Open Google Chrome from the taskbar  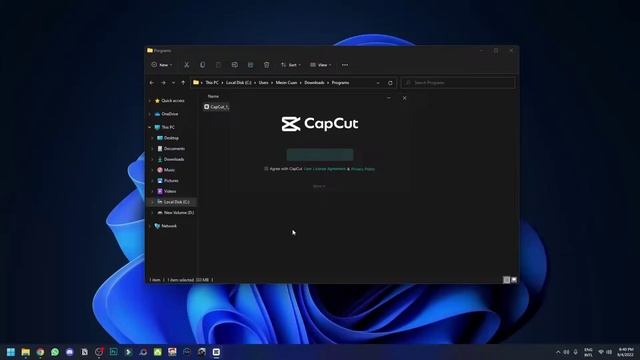click(x=40, y=352)
